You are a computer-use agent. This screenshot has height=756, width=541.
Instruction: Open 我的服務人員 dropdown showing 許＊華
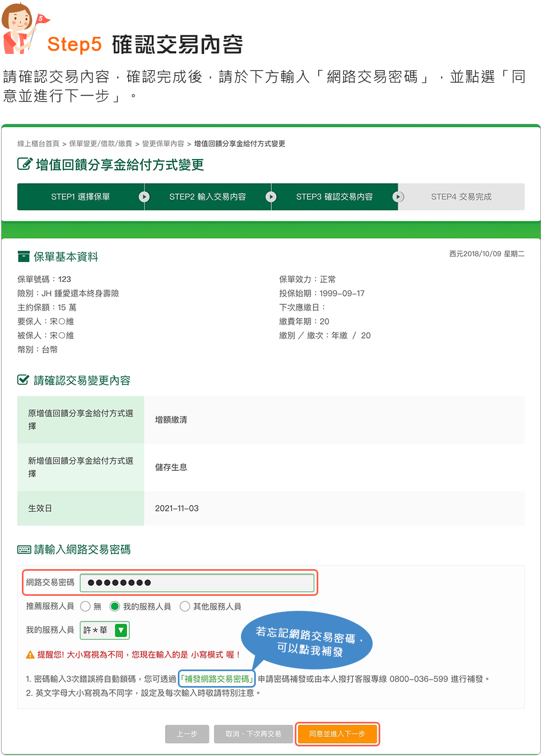coord(105,630)
